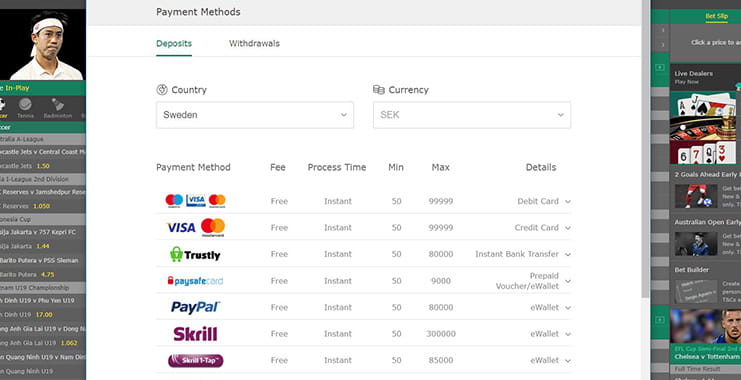Click odds 1.44 for Persija Jakarta
741x380 pixels.
(43, 247)
